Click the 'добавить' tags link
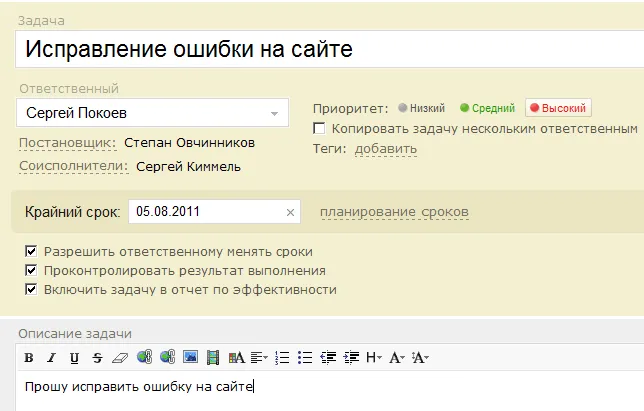The width and height of the screenshot is (644, 411). tap(386, 149)
